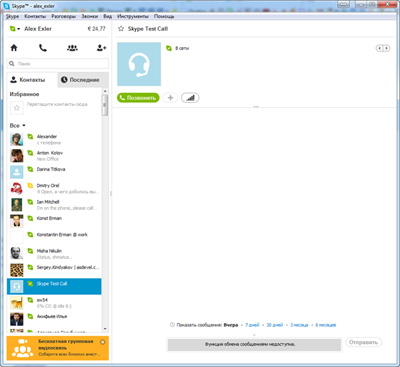Call using the green 'Позвонить' button
This screenshot has height=367, width=400.
138,98
